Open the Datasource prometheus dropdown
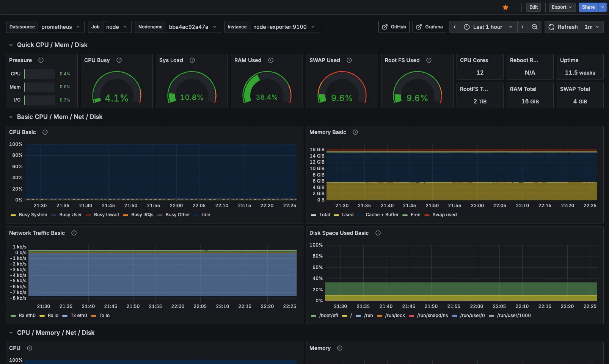609x364 pixels. click(x=61, y=27)
